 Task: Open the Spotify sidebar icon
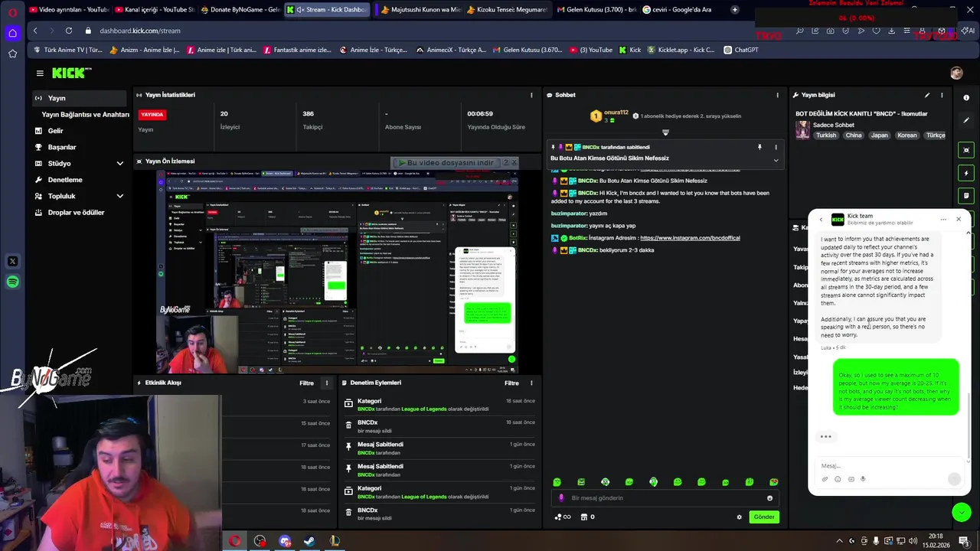(x=12, y=282)
